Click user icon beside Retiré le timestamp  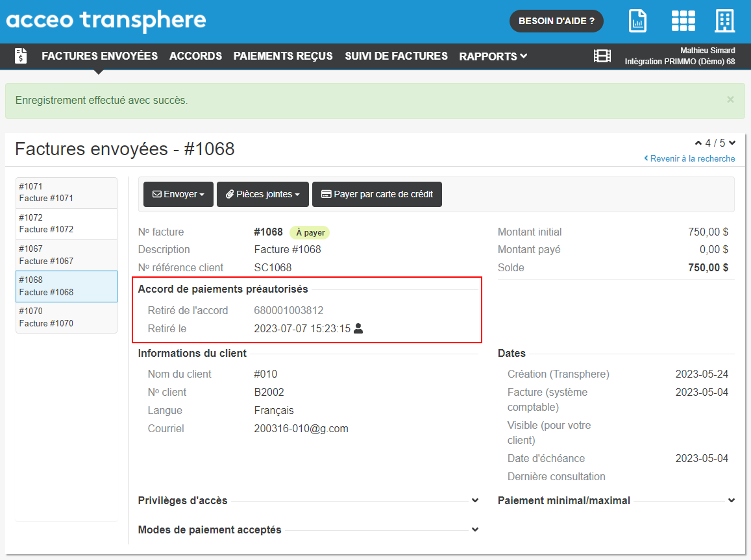pos(358,329)
